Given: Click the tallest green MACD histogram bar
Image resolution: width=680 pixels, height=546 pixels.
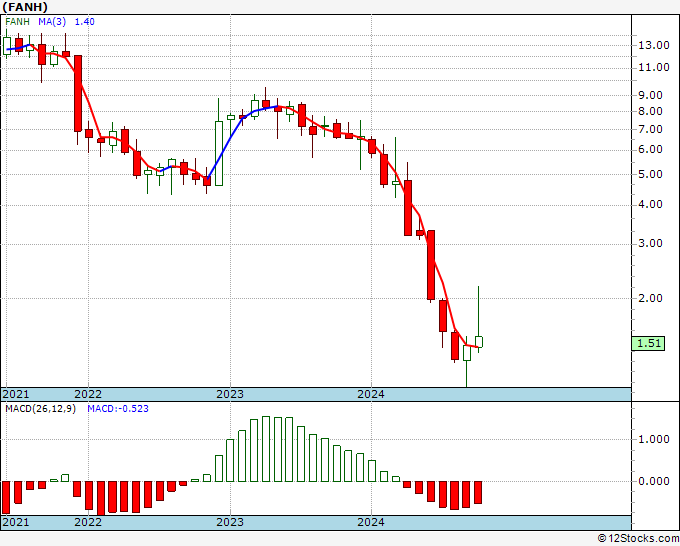Looking at the screenshot, I should [x=266, y=449].
